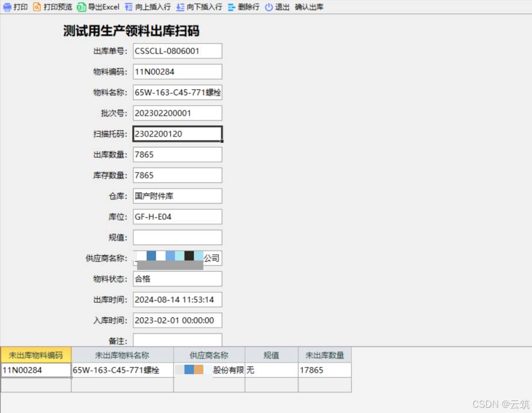The height and width of the screenshot is (413, 532).
Task: Click the 仓库 field showing 国产附件库
Action: pyautogui.click(x=177, y=196)
